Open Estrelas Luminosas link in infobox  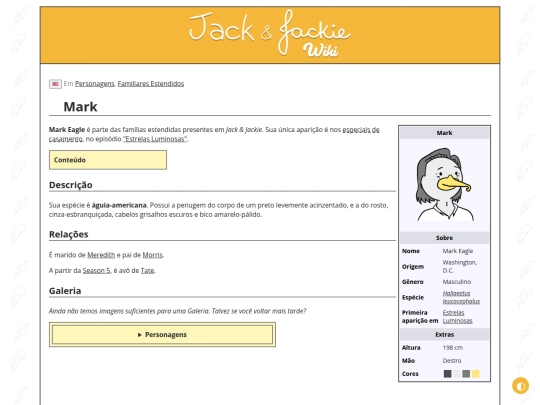click(x=457, y=316)
